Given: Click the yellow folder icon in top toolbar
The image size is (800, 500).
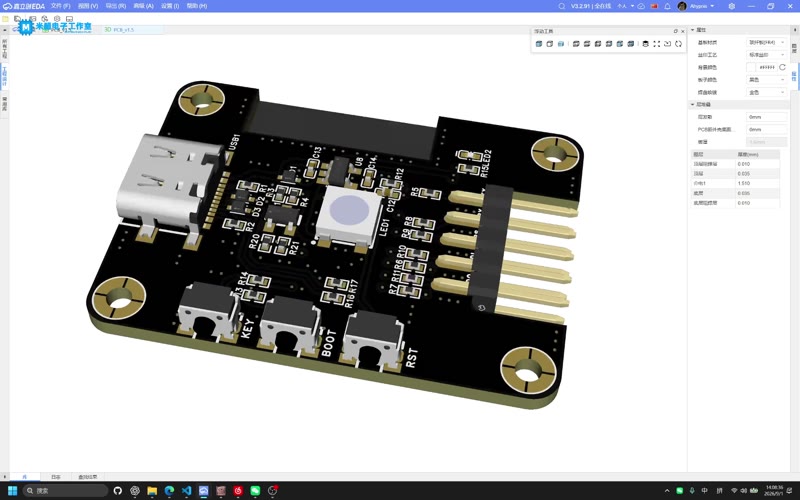Looking at the screenshot, I should tap(5, 19).
